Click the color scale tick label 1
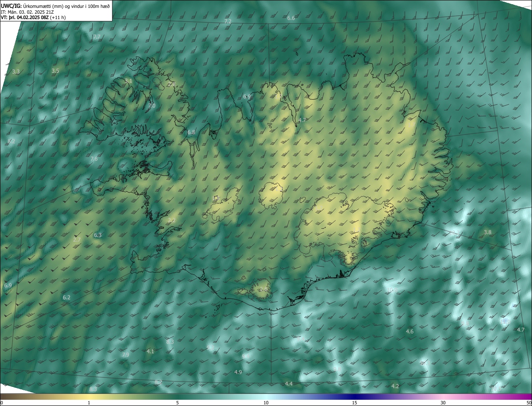The height and width of the screenshot is (406, 532). click(x=89, y=403)
